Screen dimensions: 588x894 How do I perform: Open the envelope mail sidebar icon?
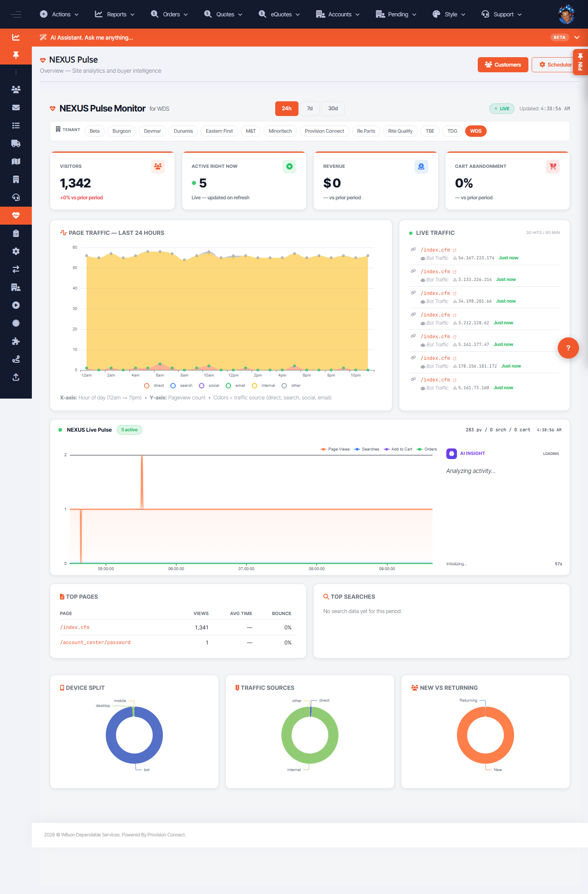coord(16,107)
